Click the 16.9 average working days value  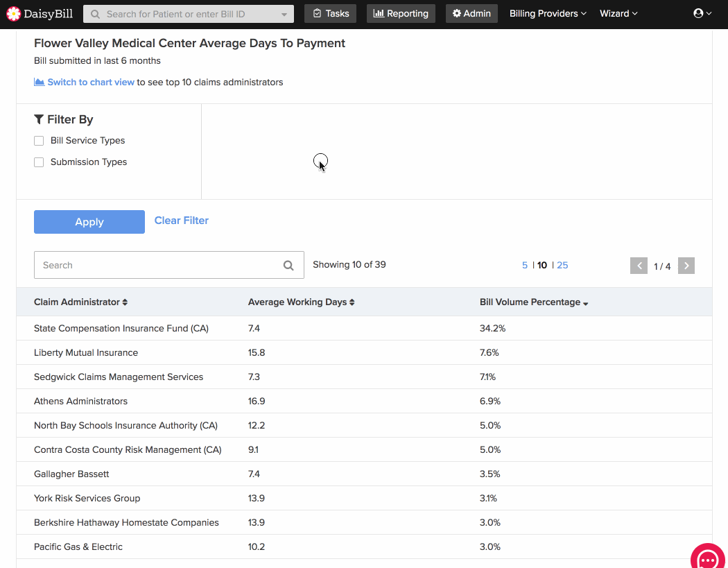pos(257,402)
